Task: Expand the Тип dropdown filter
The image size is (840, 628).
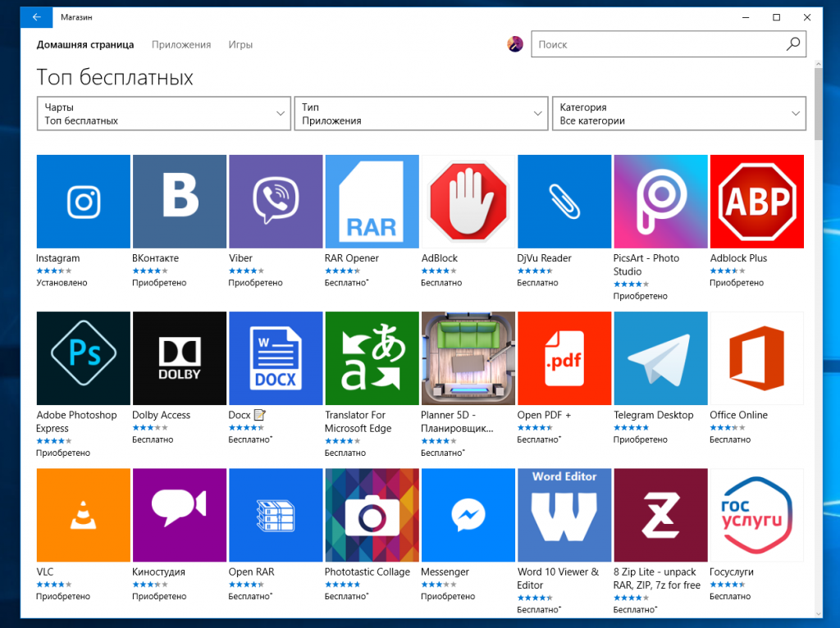Action: 421,114
